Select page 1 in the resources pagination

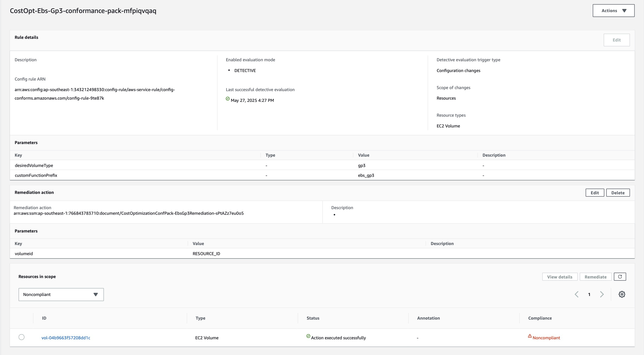pos(589,294)
